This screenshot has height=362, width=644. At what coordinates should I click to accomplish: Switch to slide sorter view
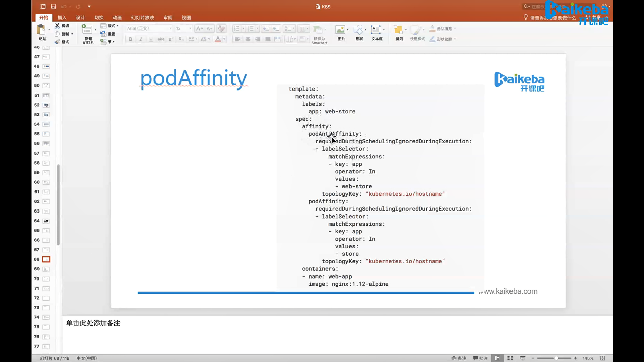click(x=510, y=358)
